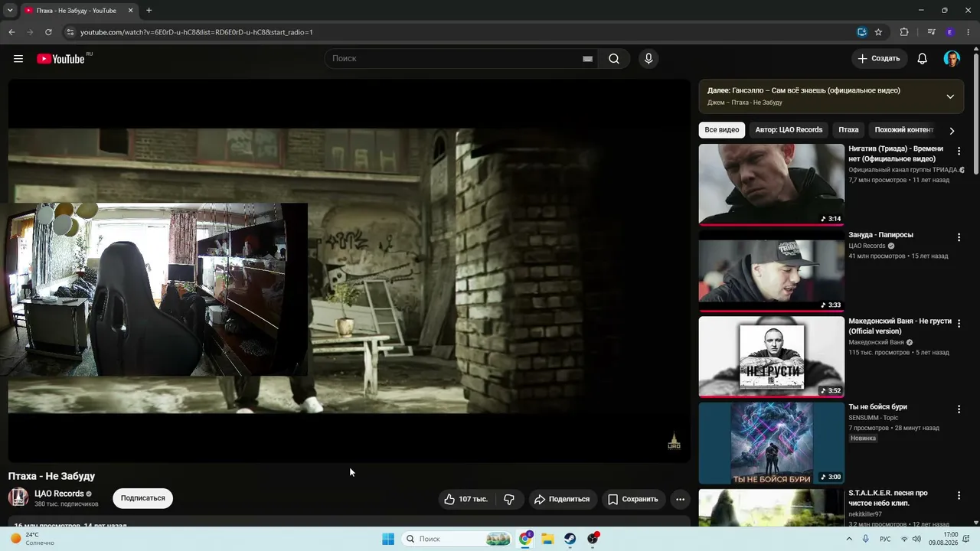Play Македонский Ваня - Не грусти thumbnail
The width and height of the screenshot is (980, 551).
(x=771, y=357)
